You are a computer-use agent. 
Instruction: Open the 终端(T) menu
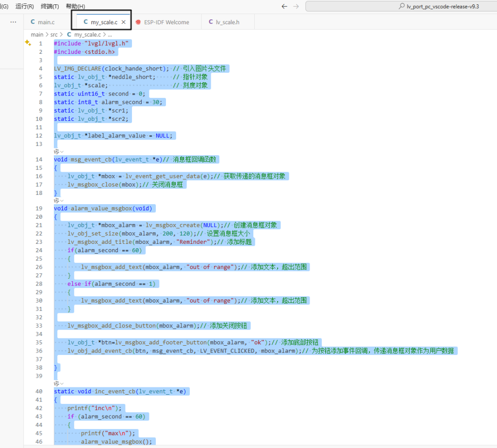[50, 6]
